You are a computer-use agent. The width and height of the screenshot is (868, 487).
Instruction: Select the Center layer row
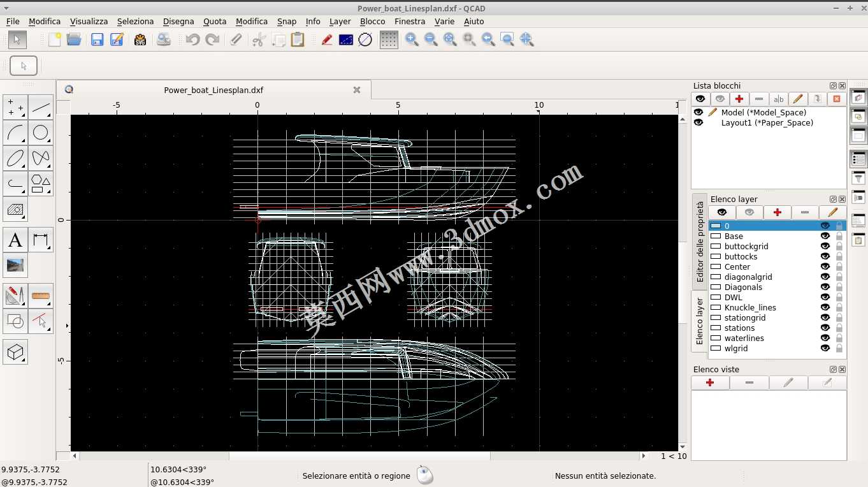(778, 266)
